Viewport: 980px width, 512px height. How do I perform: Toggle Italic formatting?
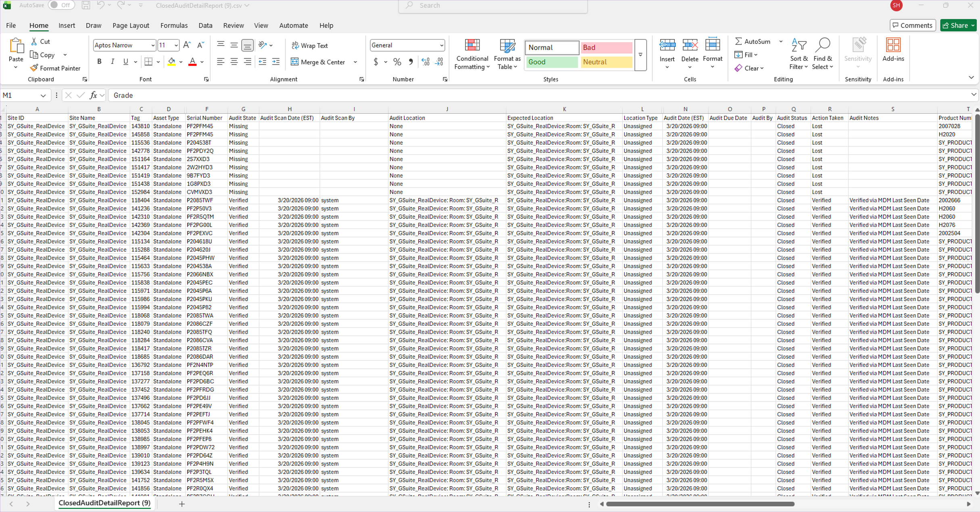pos(113,62)
